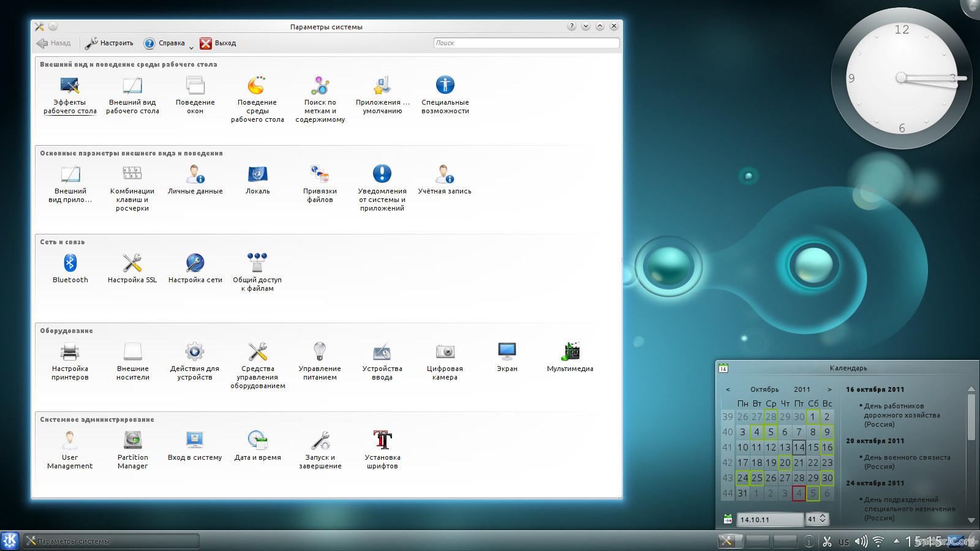Go to next month in calendar

coord(829,389)
